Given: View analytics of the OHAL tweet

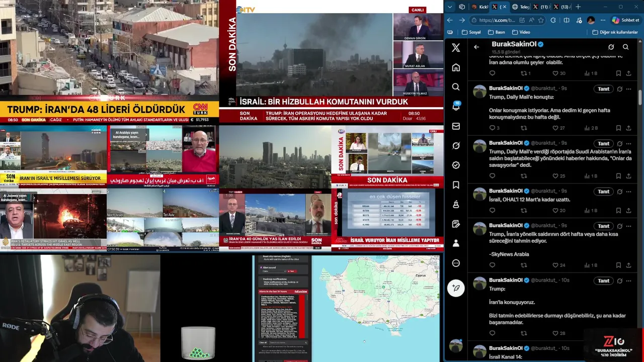Looking at the screenshot, I should point(591,210).
